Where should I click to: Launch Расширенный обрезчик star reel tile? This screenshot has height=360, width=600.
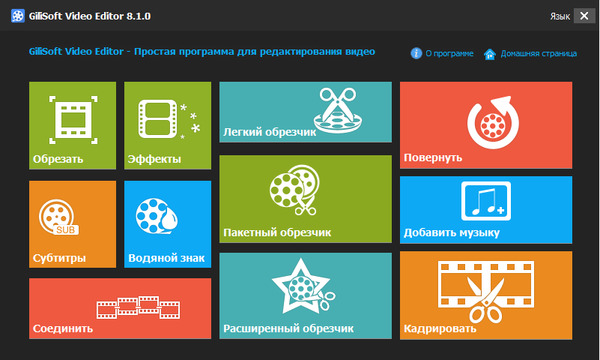[x=305, y=296]
